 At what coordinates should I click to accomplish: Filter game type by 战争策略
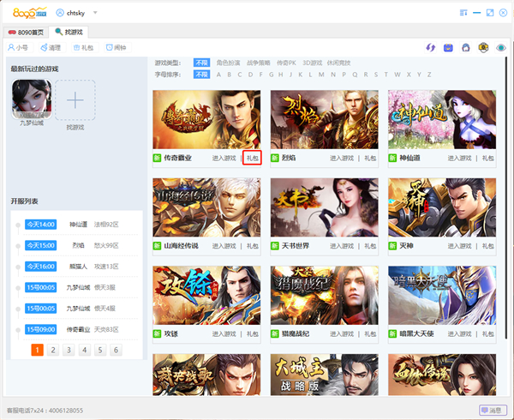pyautogui.click(x=259, y=63)
